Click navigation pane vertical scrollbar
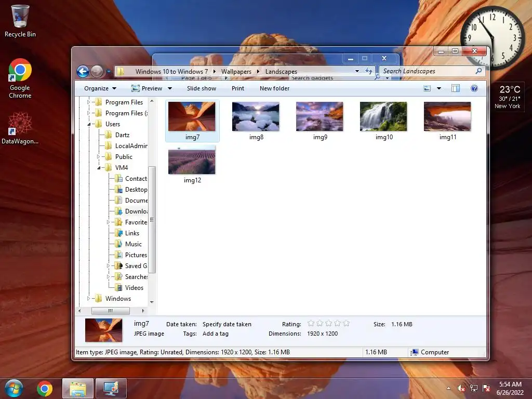The width and height of the screenshot is (532, 399). point(152,220)
